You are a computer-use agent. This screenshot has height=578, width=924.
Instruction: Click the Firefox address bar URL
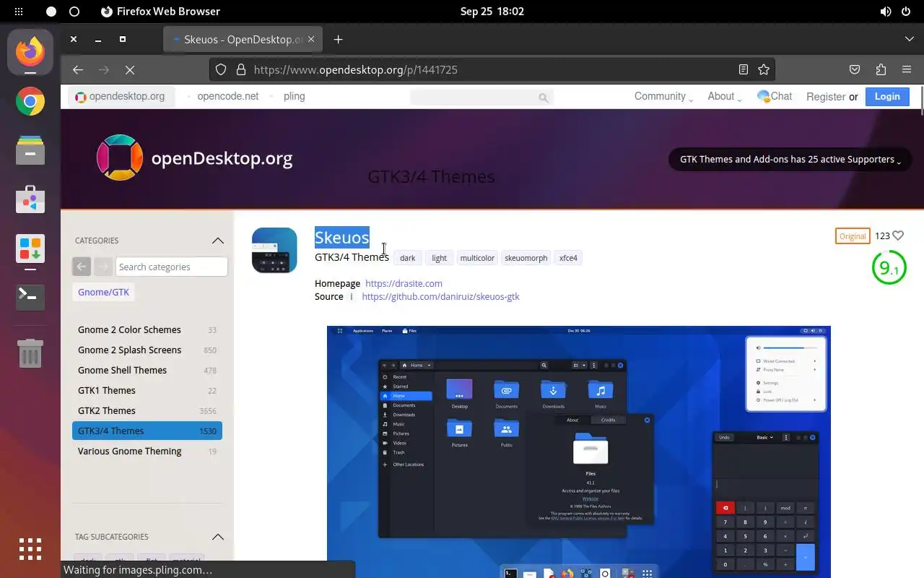(356, 69)
